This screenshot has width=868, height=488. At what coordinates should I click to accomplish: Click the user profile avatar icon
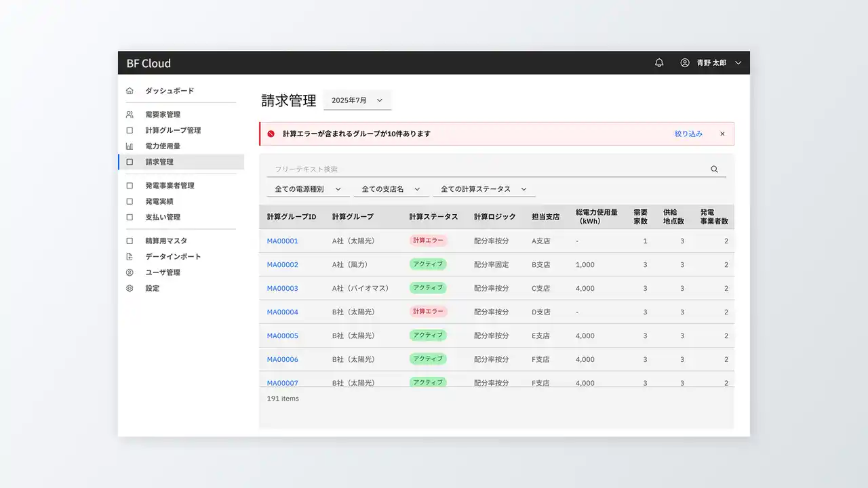click(685, 63)
